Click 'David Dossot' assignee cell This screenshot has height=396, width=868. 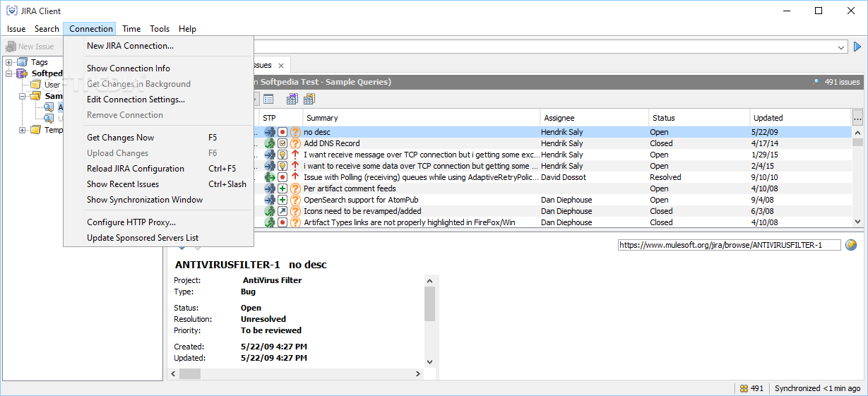(x=595, y=177)
